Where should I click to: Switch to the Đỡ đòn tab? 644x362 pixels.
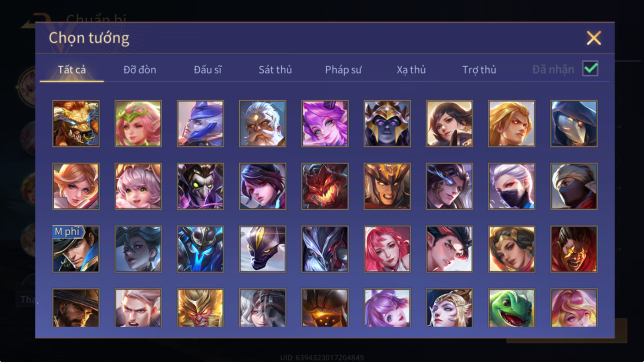(x=140, y=69)
